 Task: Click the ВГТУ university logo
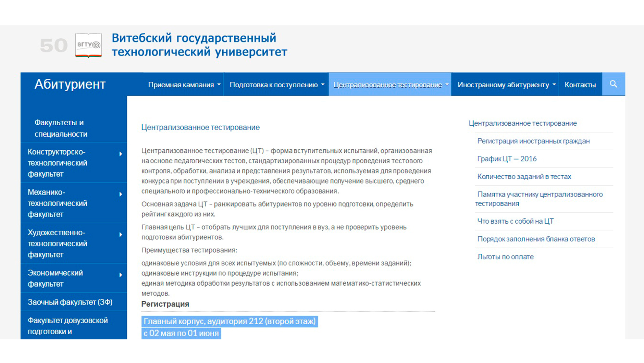tap(88, 45)
